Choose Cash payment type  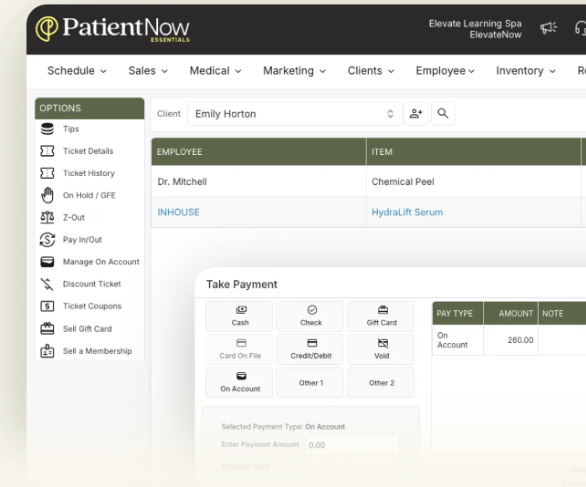coord(239,316)
